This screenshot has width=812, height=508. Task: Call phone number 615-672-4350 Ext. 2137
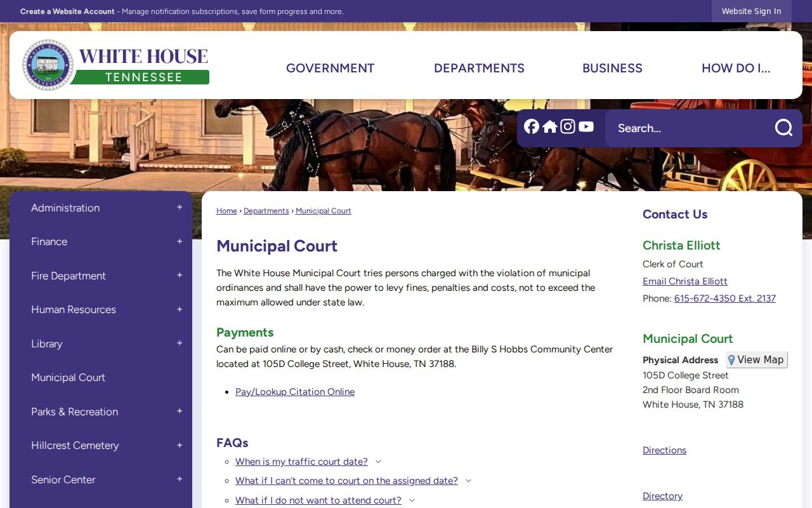(725, 298)
